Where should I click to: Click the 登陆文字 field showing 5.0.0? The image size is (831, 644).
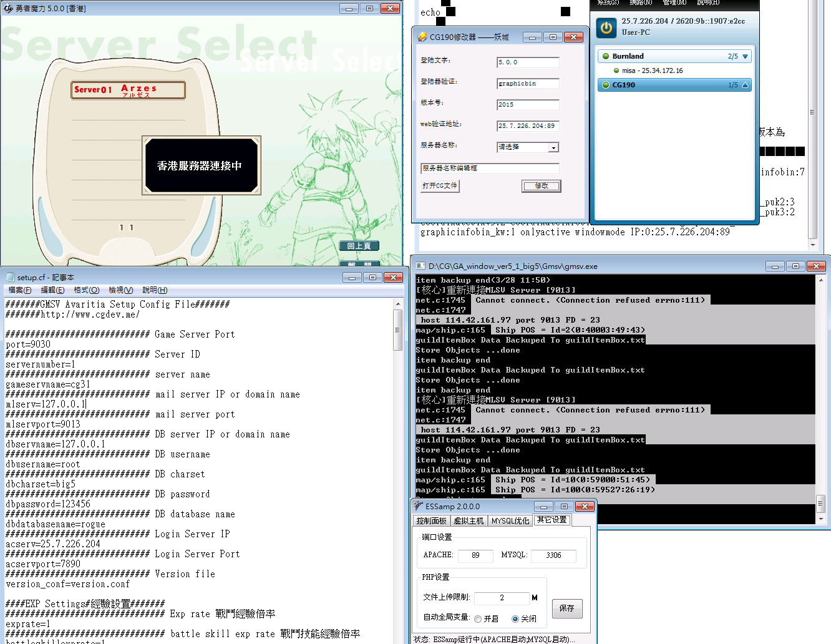(528, 62)
